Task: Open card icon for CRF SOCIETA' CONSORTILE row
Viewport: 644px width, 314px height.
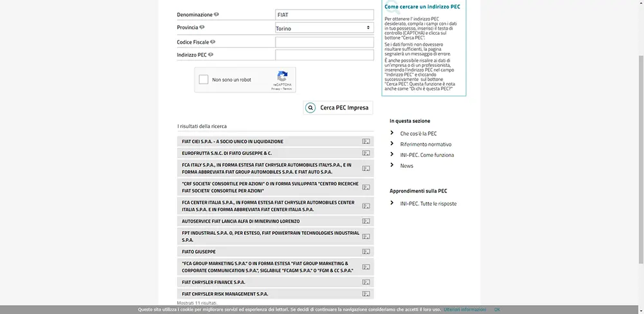Action: [x=366, y=187]
